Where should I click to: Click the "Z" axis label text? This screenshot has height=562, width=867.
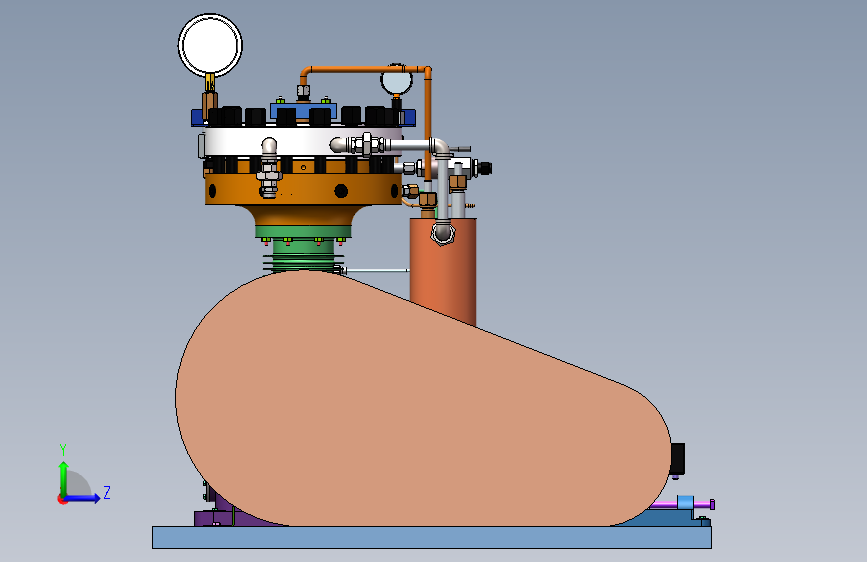107,492
